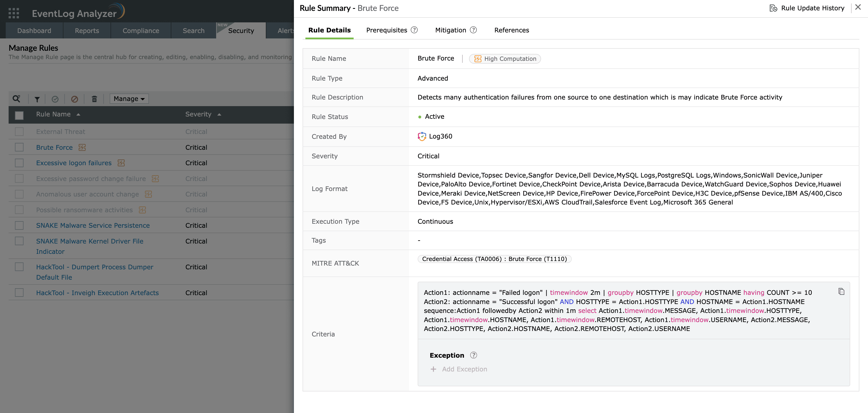Click the Anomalous user account change rule name
868x413 pixels.
click(x=88, y=194)
